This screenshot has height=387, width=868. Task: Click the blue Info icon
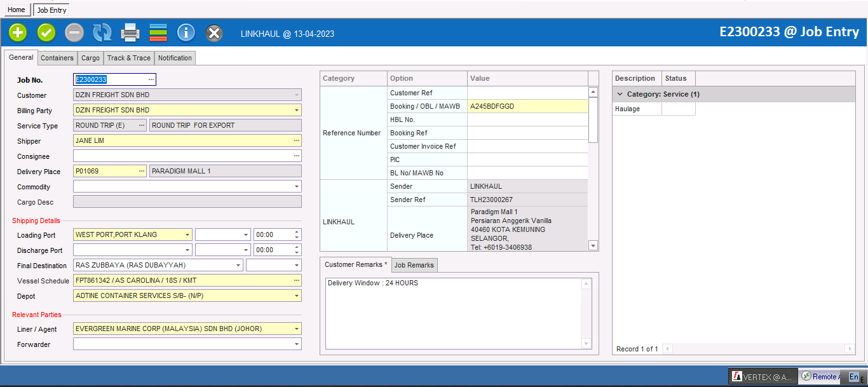point(186,32)
